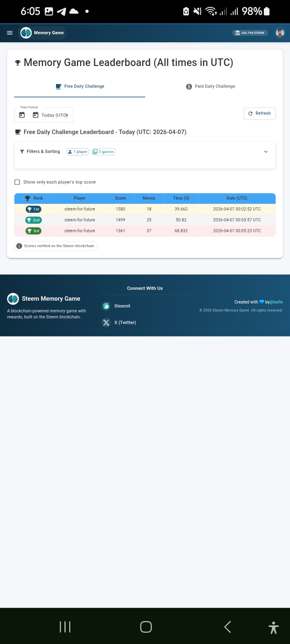
Task: Select player name in 1361 score row
Action: tap(80, 231)
